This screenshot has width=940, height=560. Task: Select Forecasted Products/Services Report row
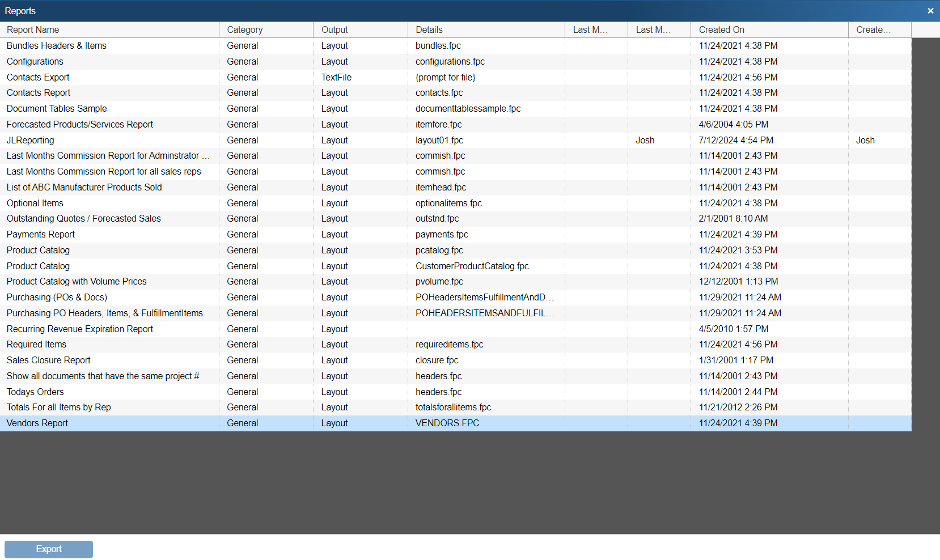80,125
